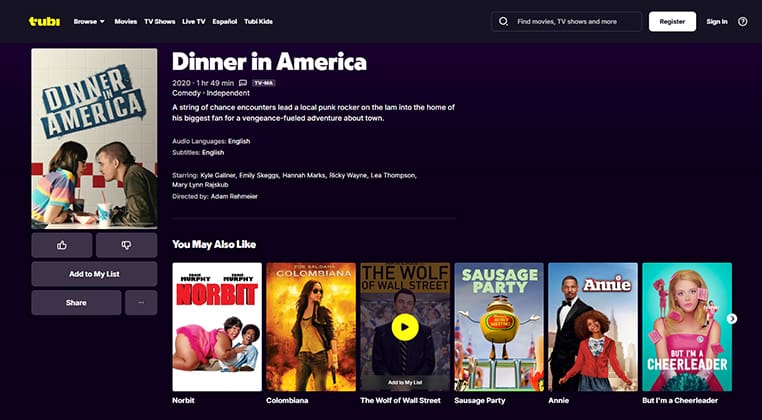Click the Norbit title text

coord(183,401)
